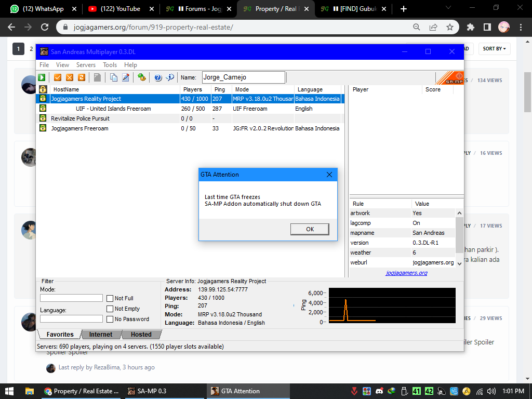Open the Tools menu
Image resolution: width=532 pixels, height=399 pixels.
(x=110, y=65)
